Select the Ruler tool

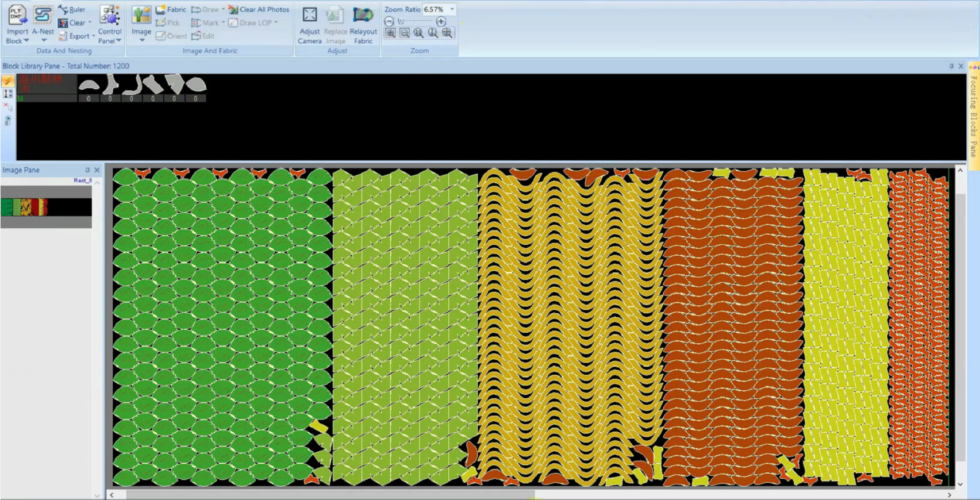click(x=72, y=9)
